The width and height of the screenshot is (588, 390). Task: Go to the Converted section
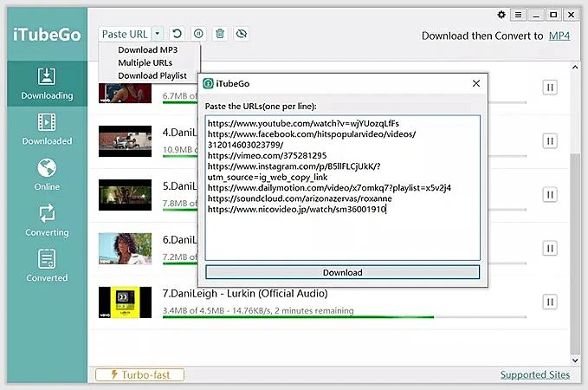[x=47, y=266]
